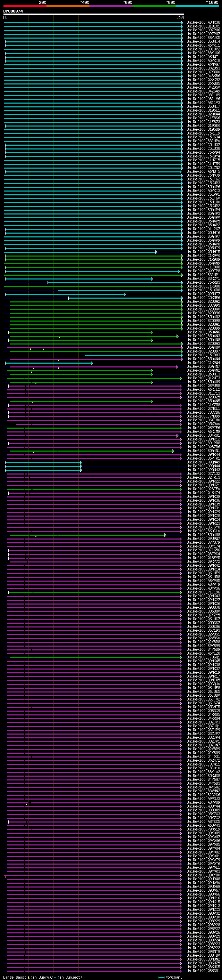Select the UniRef100_Q195E1 label
This screenshot has width=222, height=980.
coord(203,110)
